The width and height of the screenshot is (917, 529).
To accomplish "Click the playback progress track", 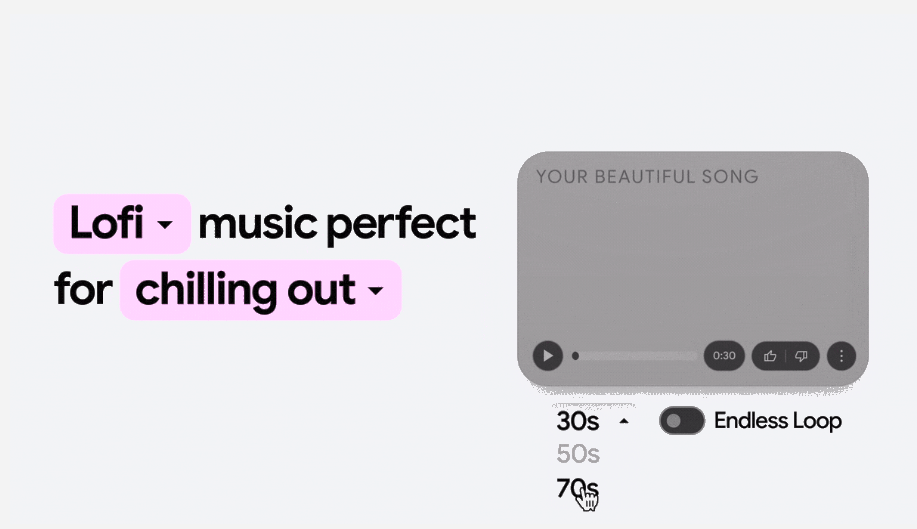I will [635, 355].
